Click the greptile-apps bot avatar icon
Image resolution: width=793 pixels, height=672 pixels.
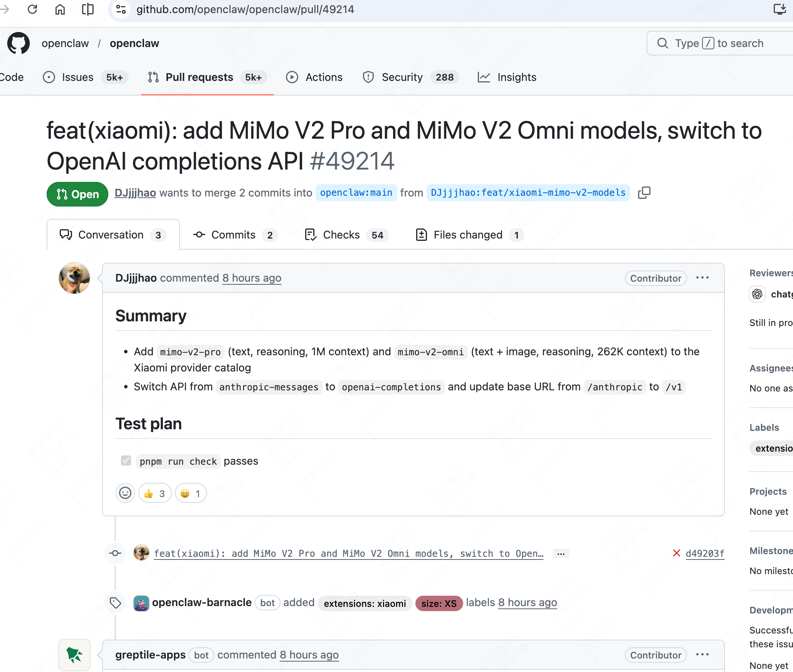tap(74, 655)
